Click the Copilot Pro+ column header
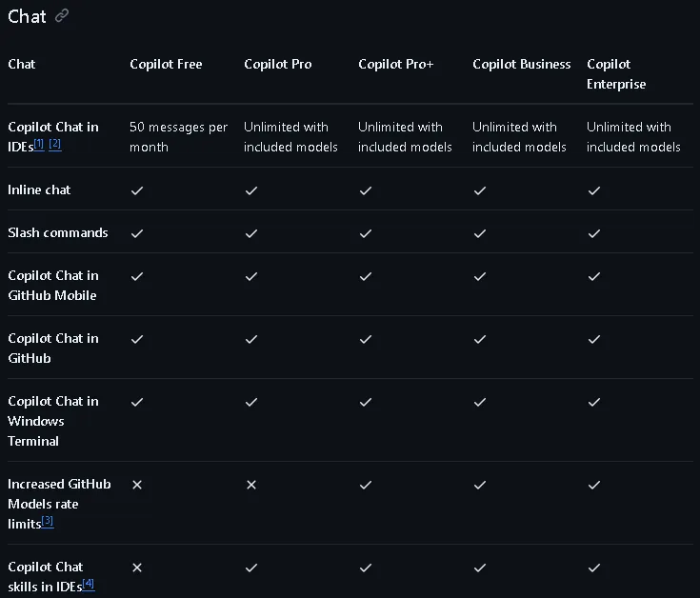 [395, 64]
